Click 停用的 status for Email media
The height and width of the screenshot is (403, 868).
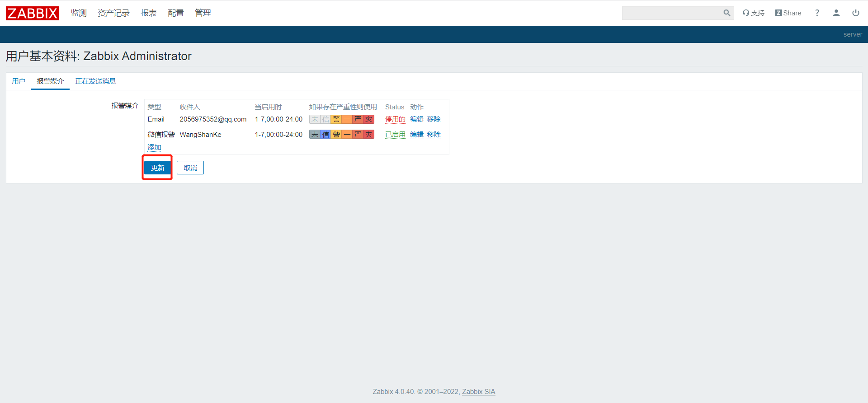tap(395, 119)
